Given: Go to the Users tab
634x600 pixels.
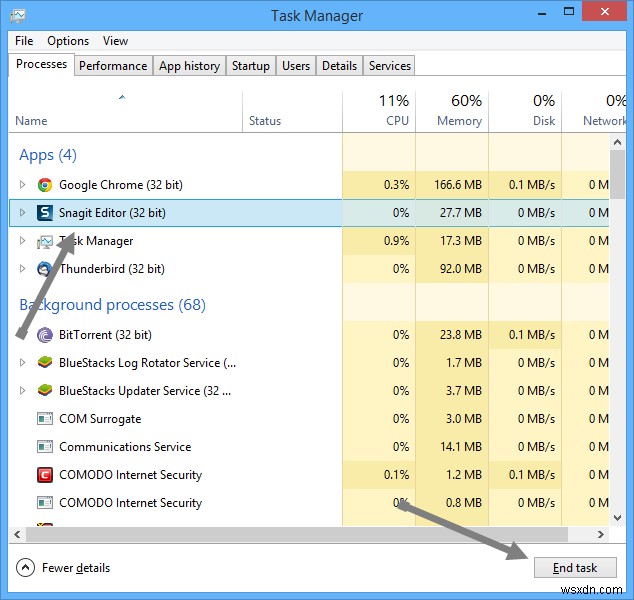Looking at the screenshot, I should pyautogui.click(x=296, y=66).
